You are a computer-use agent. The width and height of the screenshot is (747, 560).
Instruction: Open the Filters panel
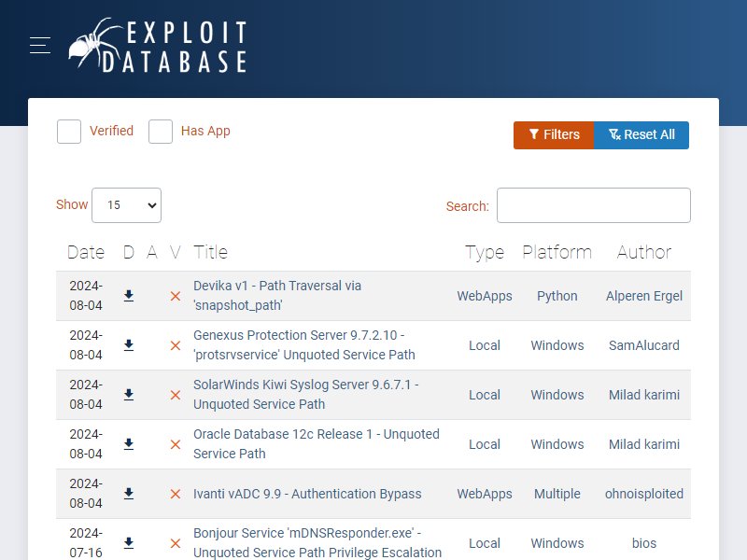(x=554, y=135)
